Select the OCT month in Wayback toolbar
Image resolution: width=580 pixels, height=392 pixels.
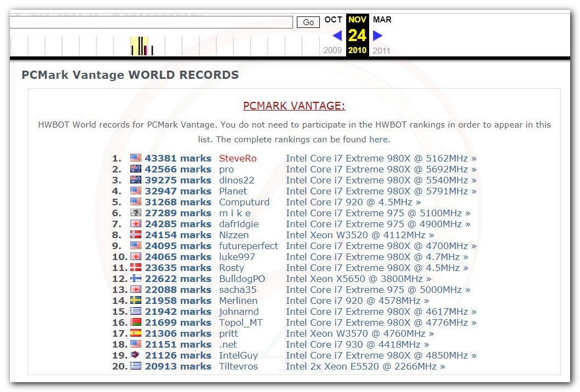[x=333, y=20]
